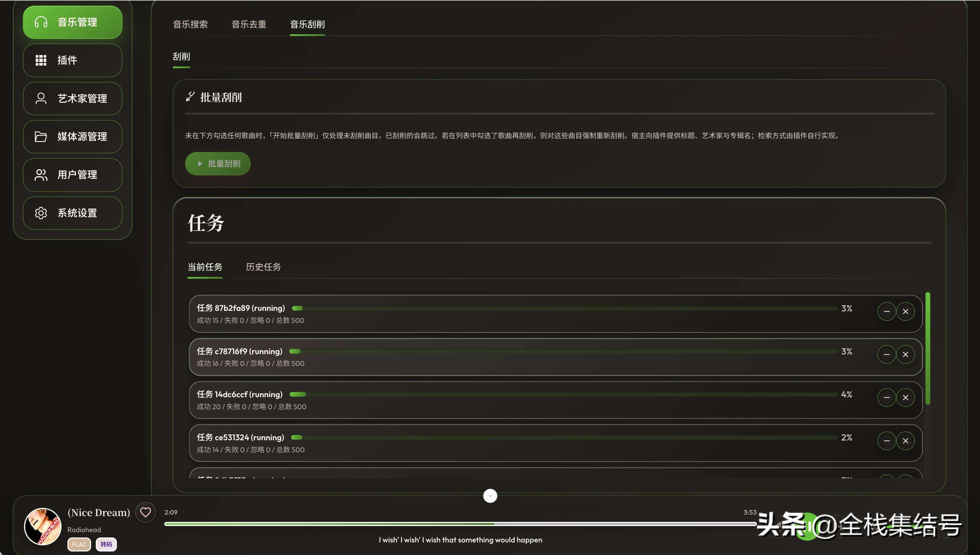Click the Radiohead artist name
The image size is (980, 555).
coord(84,530)
